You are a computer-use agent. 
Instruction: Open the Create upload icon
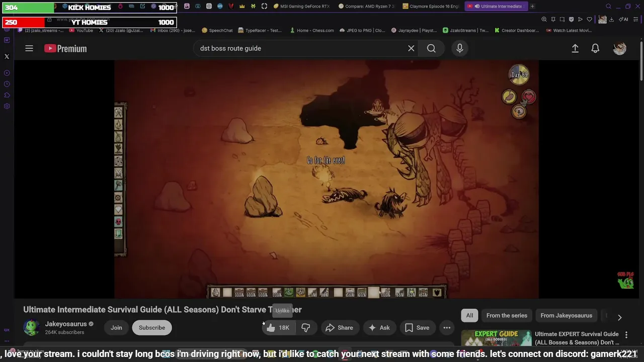pyautogui.click(x=575, y=48)
